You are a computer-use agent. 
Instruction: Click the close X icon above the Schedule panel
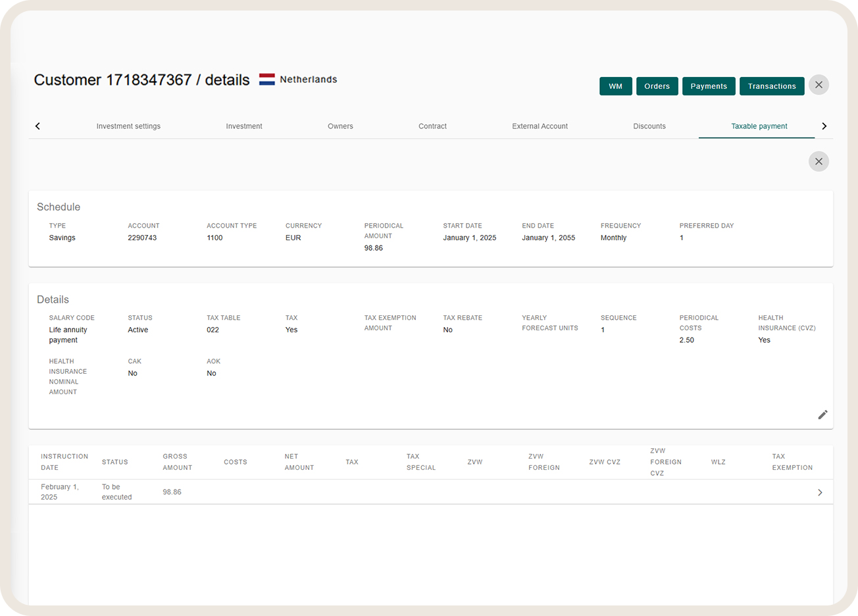[819, 161]
